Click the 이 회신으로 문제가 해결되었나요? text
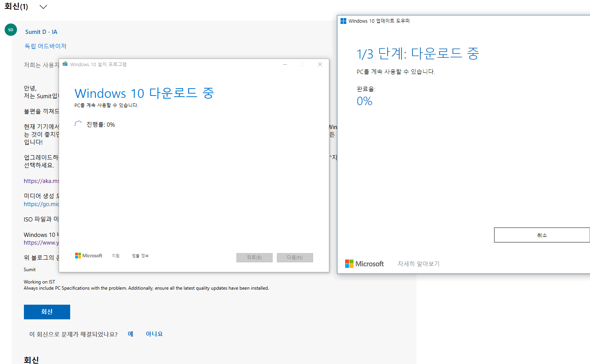 click(74, 334)
